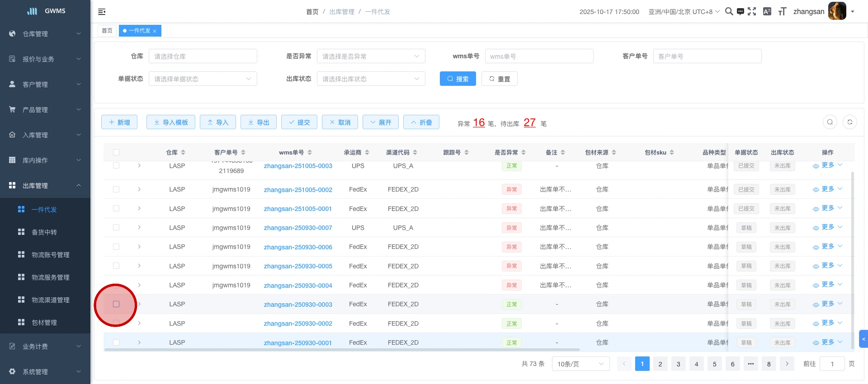Click the circular table refresh icon
The height and width of the screenshot is (384, 868).
[x=850, y=122]
